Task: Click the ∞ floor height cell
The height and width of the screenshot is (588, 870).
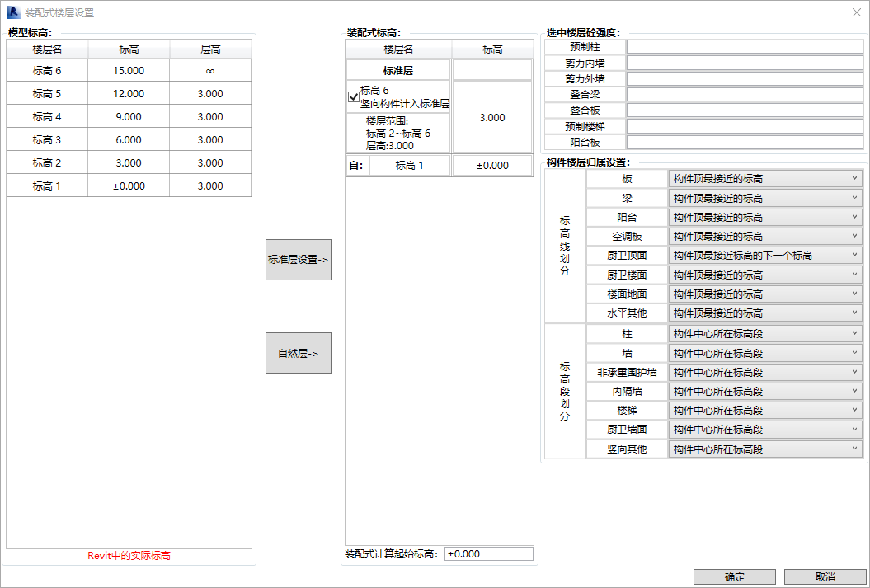Action: [210, 70]
